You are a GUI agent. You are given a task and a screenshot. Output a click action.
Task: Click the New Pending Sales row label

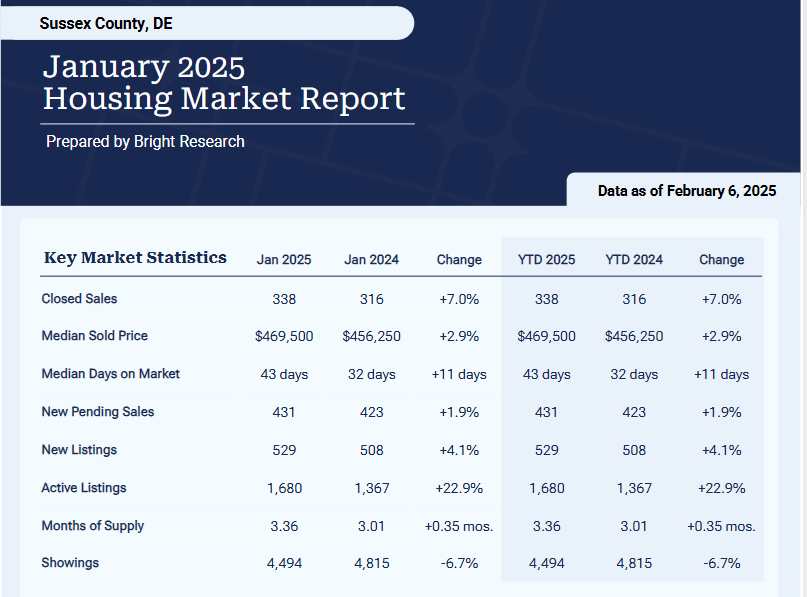click(x=97, y=412)
